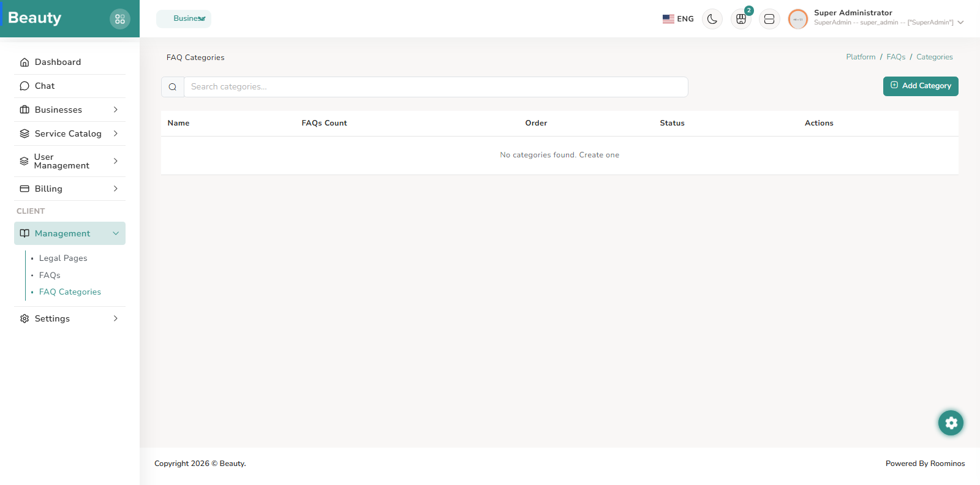
Task: Focus the Search categories input field
Action: pos(436,87)
